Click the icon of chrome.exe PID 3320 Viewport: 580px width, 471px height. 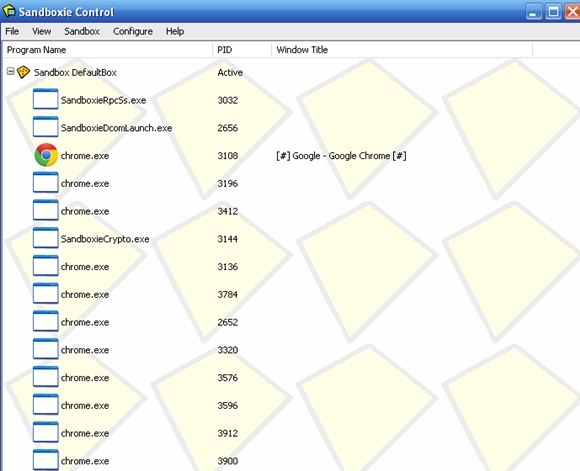(x=45, y=349)
